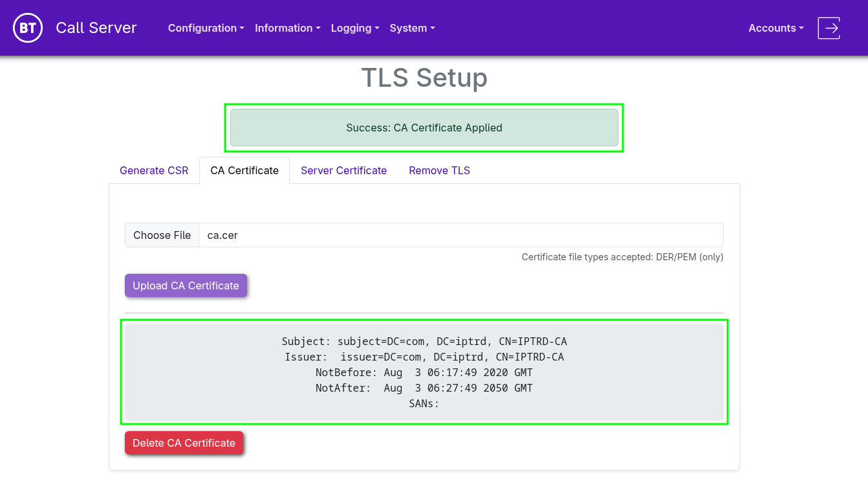Open the Configuration dropdown menu
This screenshot has width=868, height=481.
[206, 28]
